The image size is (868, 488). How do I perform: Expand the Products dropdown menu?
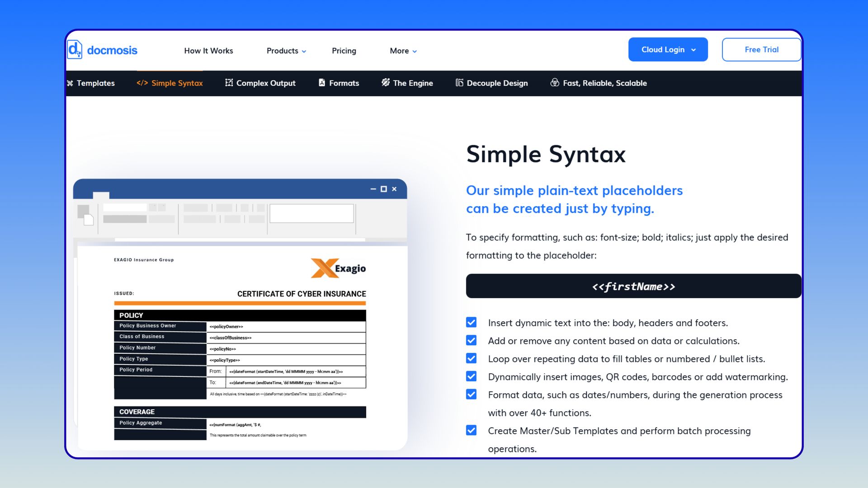point(286,51)
